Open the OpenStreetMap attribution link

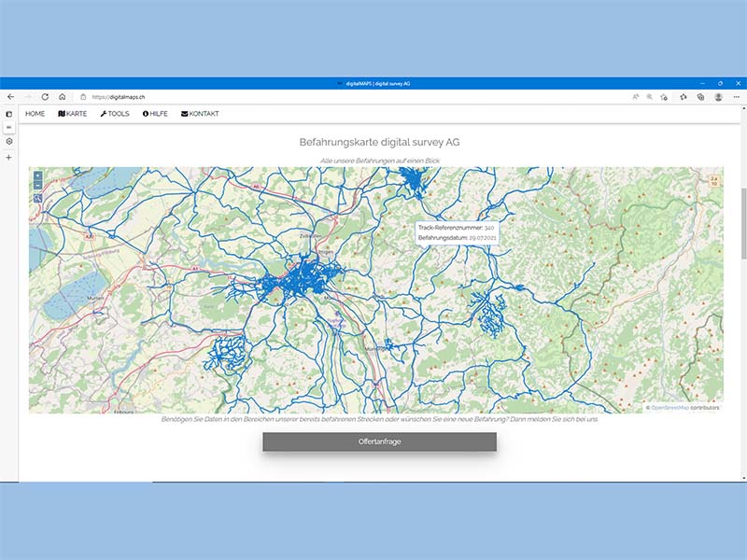pos(669,408)
